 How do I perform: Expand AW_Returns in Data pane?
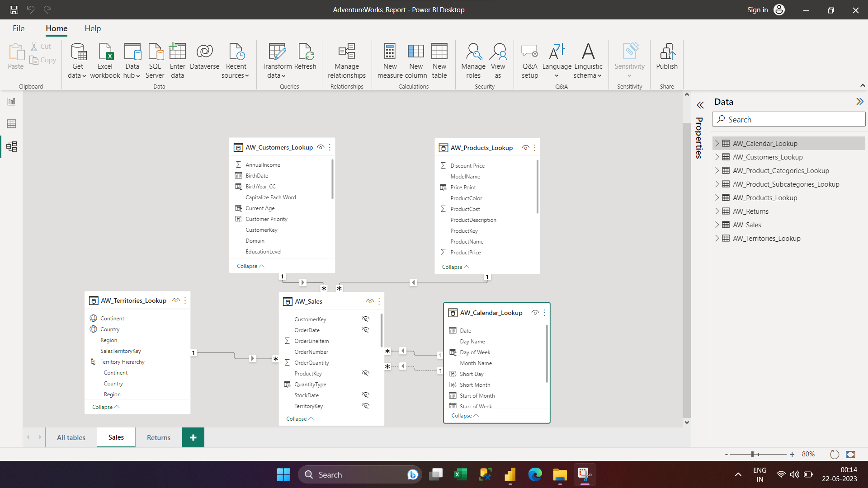[x=717, y=211]
